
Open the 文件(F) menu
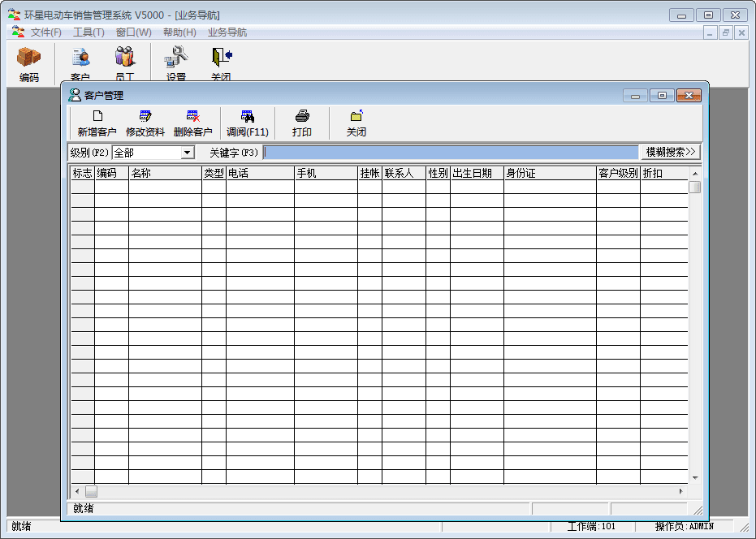click(46, 32)
